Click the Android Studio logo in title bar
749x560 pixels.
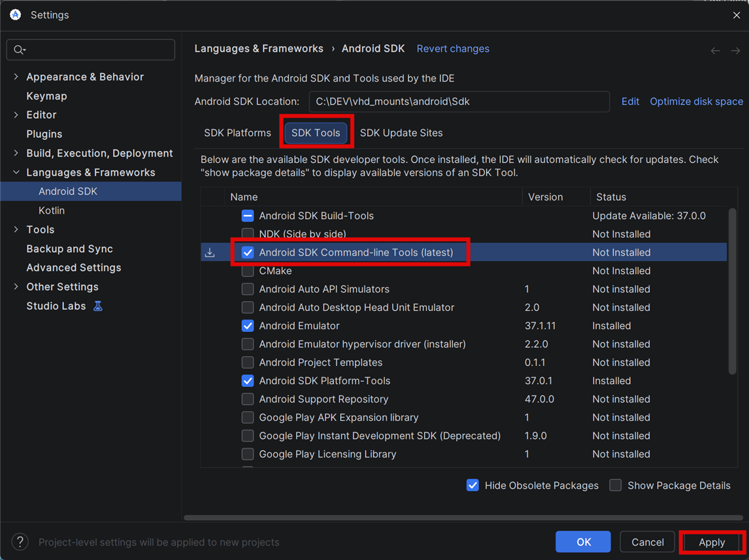click(15, 15)
